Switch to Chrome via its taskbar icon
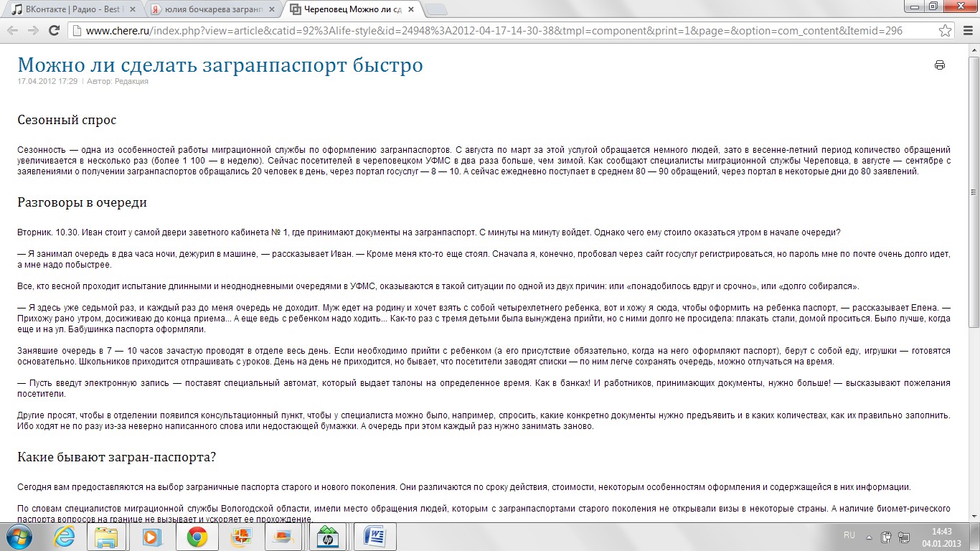This screenshot has height=551, width=980. 197,537
